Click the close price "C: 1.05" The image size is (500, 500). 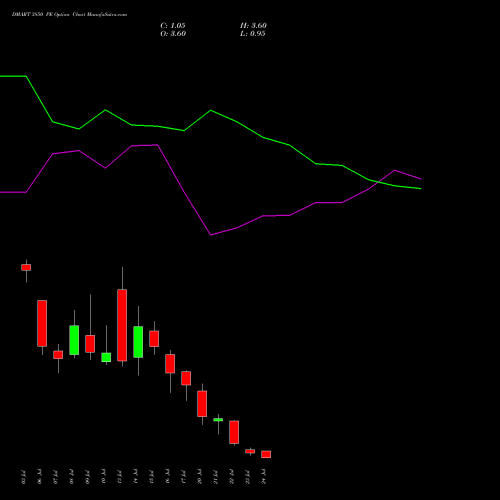(x=173, y=26)
